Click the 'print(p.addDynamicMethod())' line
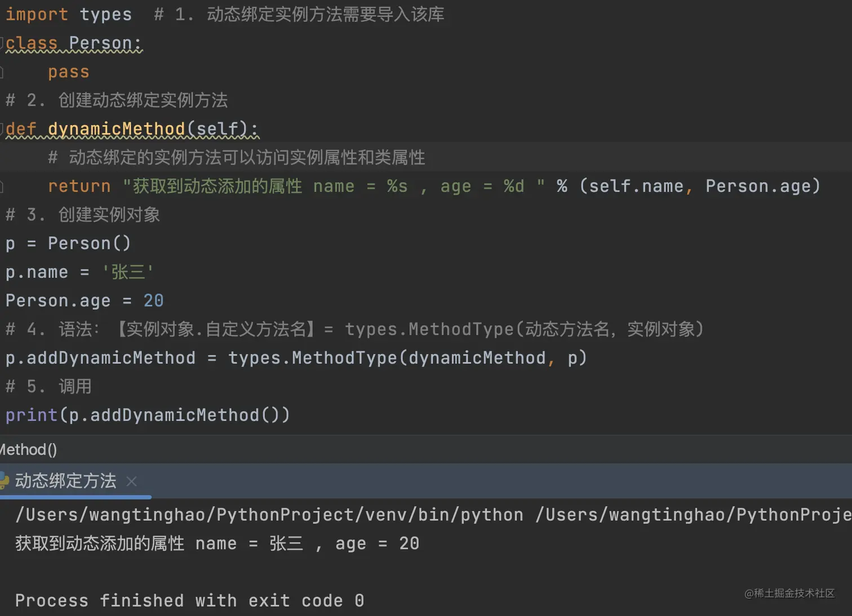The width and height of the screenshot is (852, 616). click(x=148, y=415)
